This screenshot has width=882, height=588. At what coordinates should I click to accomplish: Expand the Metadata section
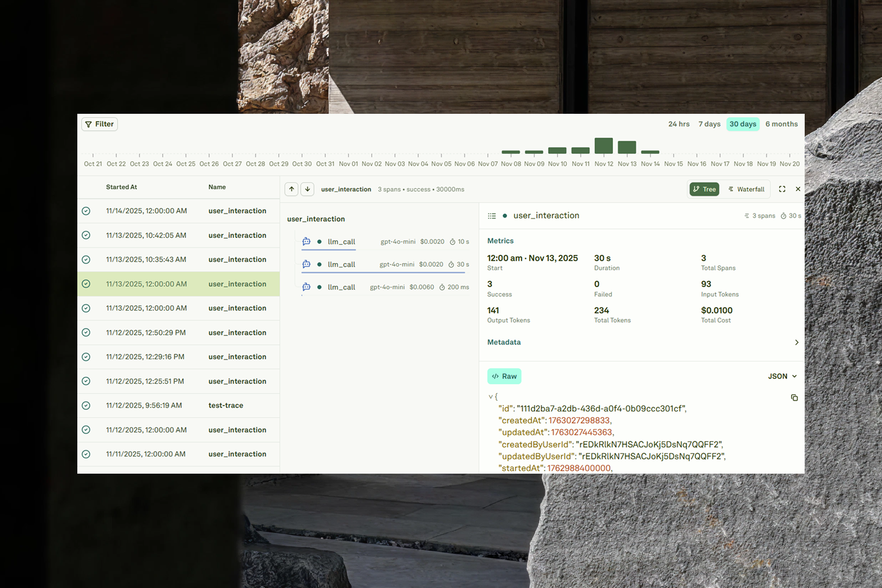point(797,342)
